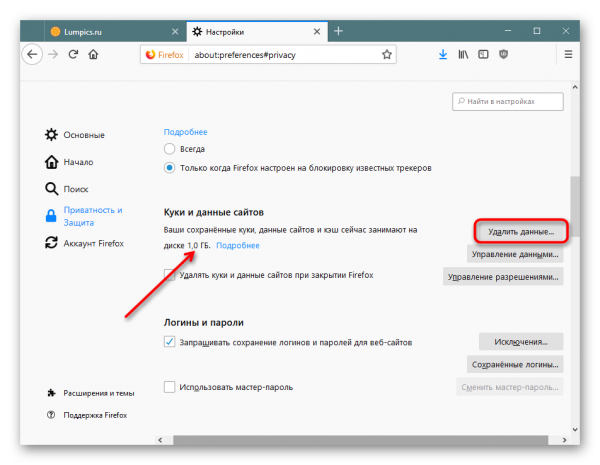Close the Настройки tab

tap(317, 32)
